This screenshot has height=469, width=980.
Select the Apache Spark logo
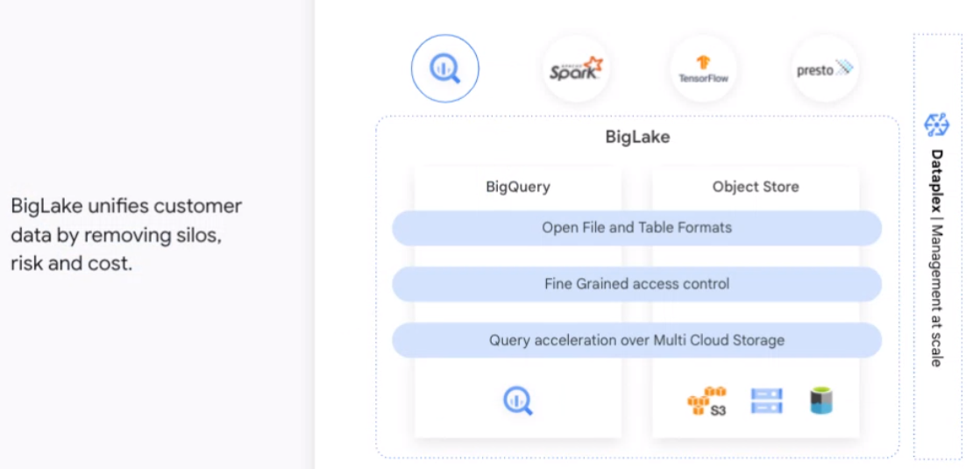pos(576,68)
